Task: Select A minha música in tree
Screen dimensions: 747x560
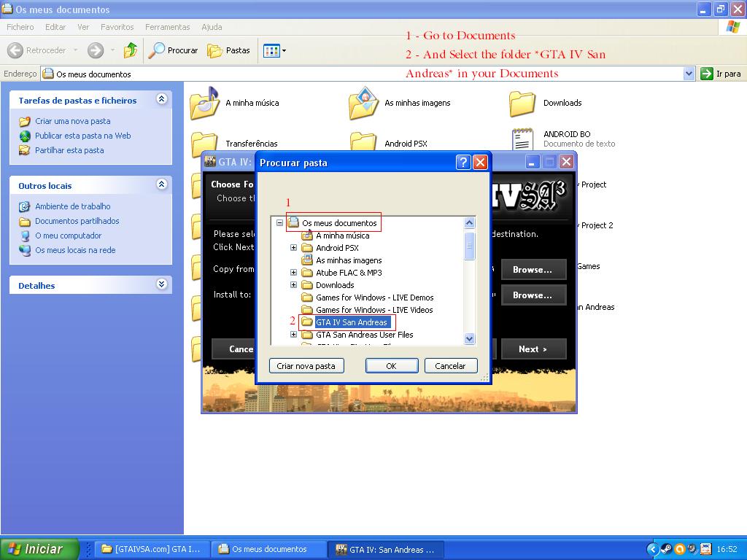Action: pos(343,236)
